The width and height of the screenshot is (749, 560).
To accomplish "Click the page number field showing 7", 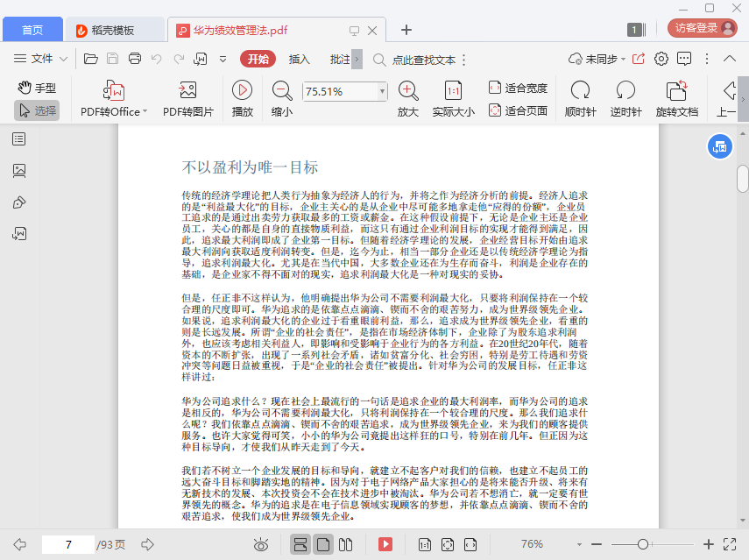I will (68, 544).
